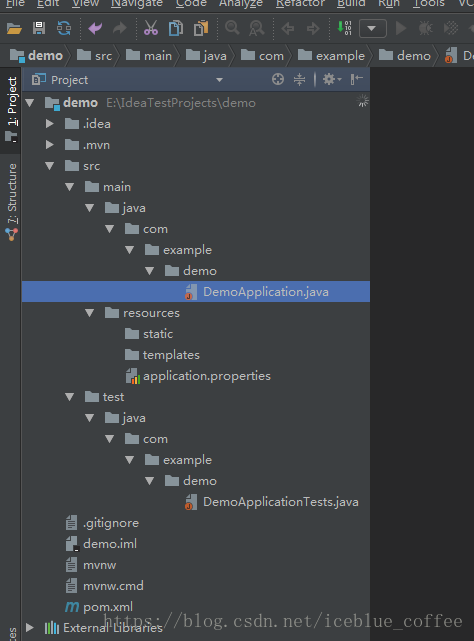Open the 1: Project tool window tab

(11, 109)
